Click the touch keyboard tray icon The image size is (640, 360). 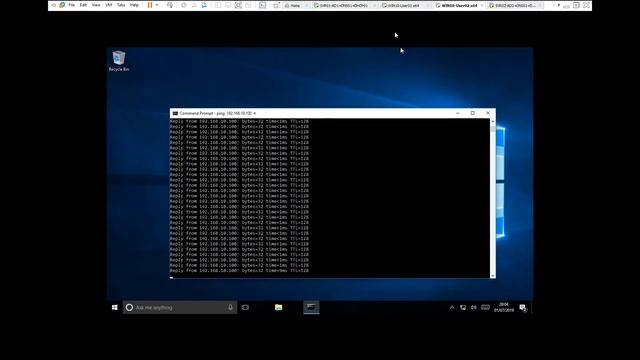point(485,307)
